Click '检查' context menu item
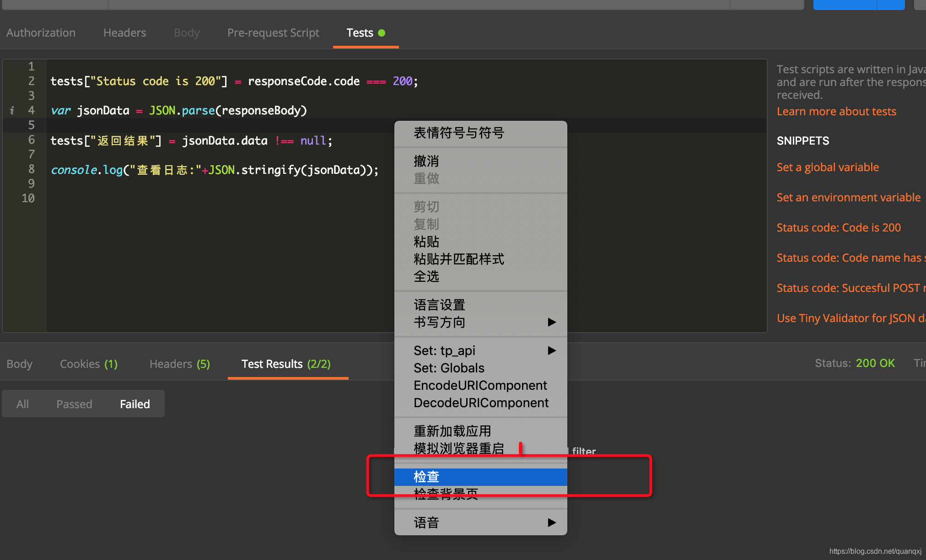The height and width of the screenshot is (560, 926). click(481, 475)
